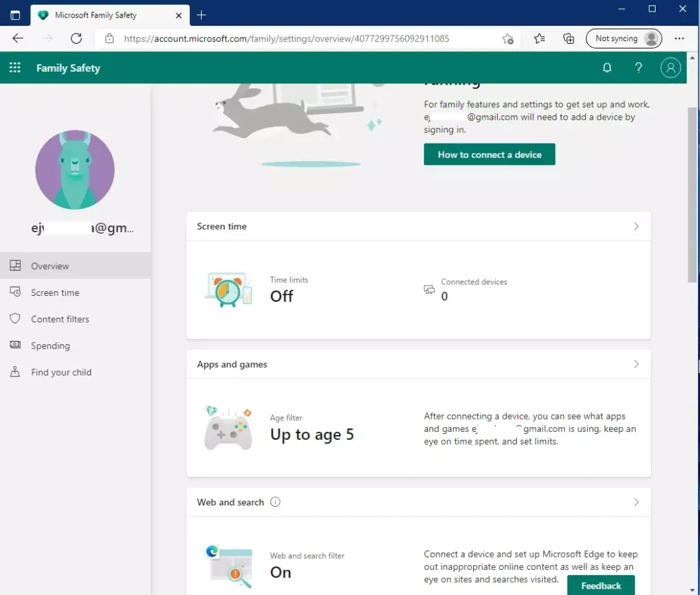
Task: Open the Microsoft apps launcher grid
Action: [x=15, y=68]
